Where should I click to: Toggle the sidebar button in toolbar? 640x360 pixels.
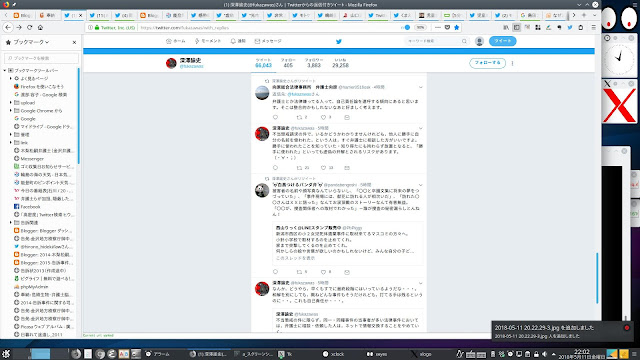[516, 27]
